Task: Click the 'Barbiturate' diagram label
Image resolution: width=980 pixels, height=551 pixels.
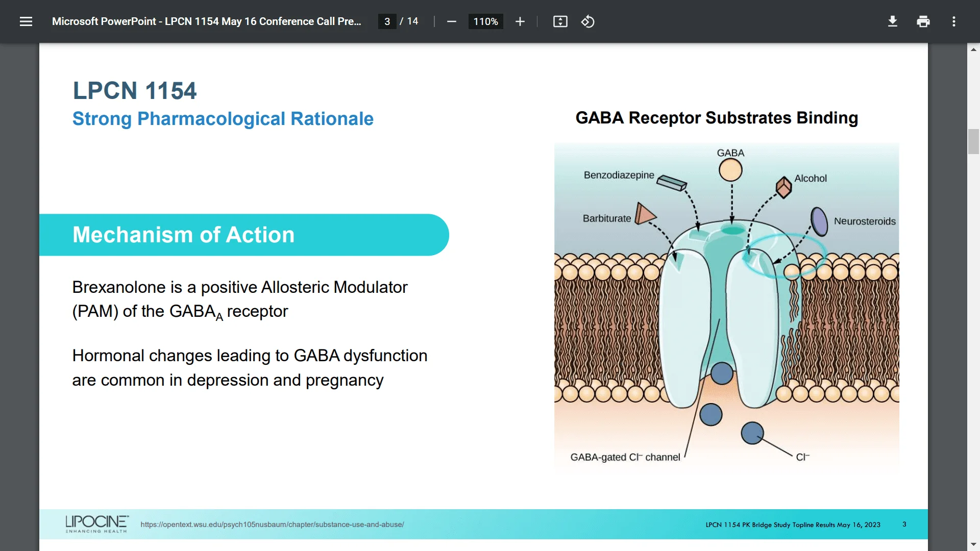Action: point(606,218)
